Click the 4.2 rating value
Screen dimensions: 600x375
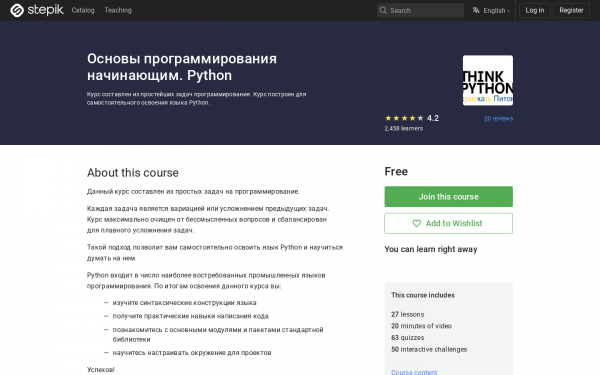433,118
